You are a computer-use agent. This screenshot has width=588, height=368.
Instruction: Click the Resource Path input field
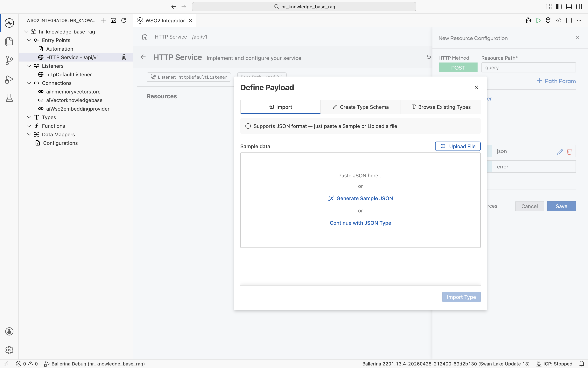point(528,67)
